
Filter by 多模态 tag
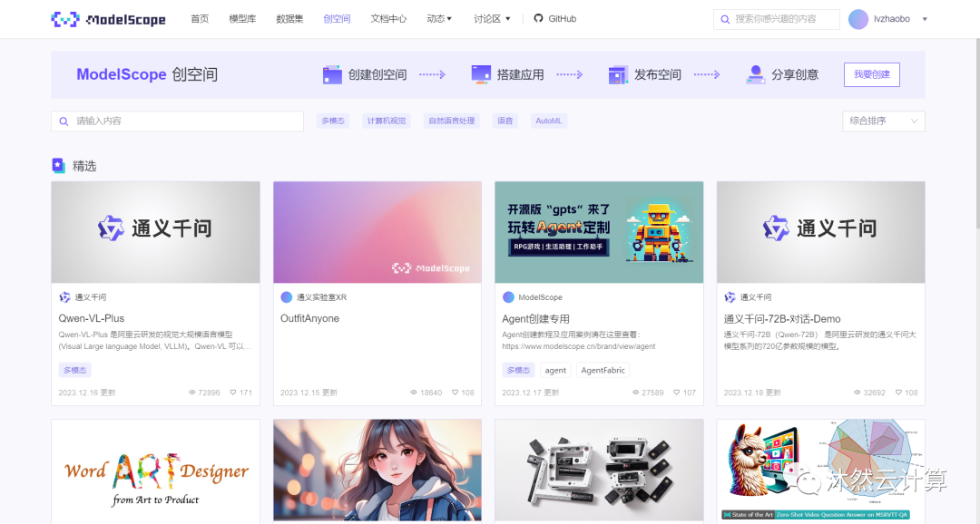click(x=332, y=121)
